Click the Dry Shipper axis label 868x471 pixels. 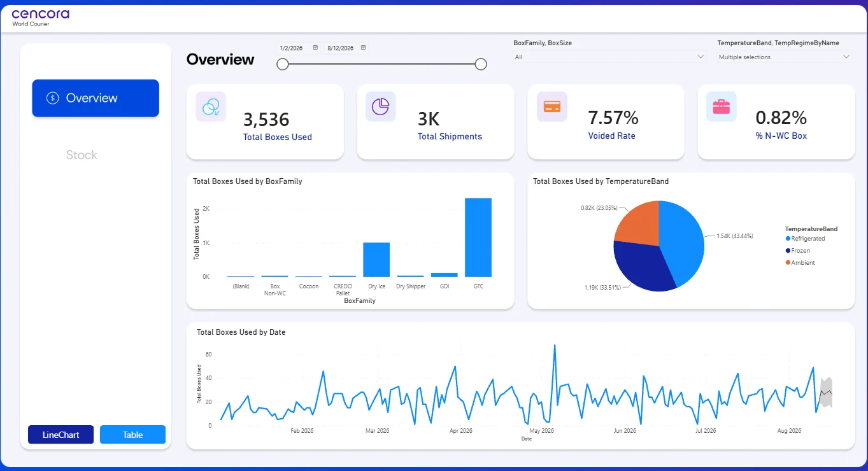point(411,286)
